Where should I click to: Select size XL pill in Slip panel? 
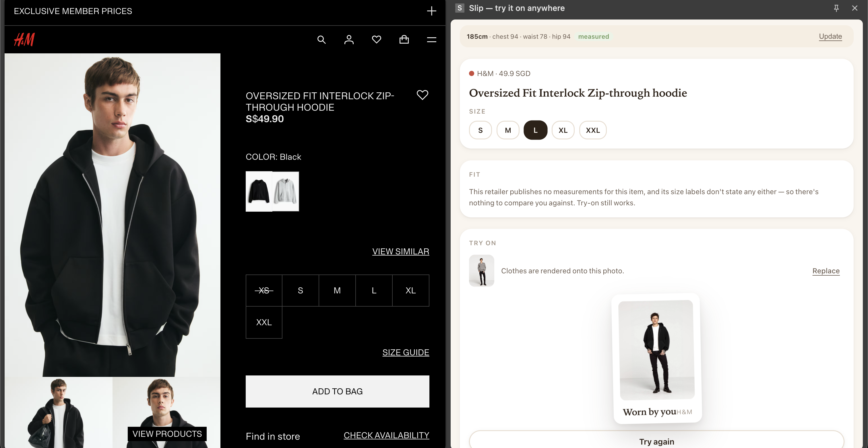tap(563, 130)
